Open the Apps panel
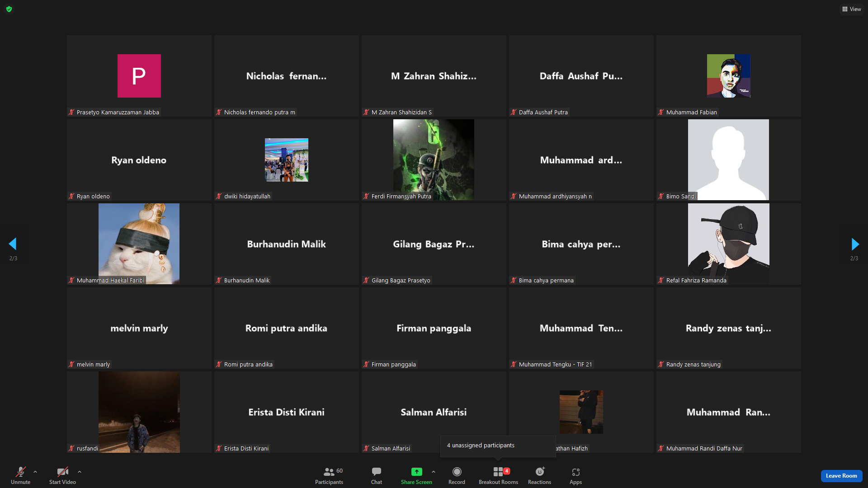 [x=576, y=476]
